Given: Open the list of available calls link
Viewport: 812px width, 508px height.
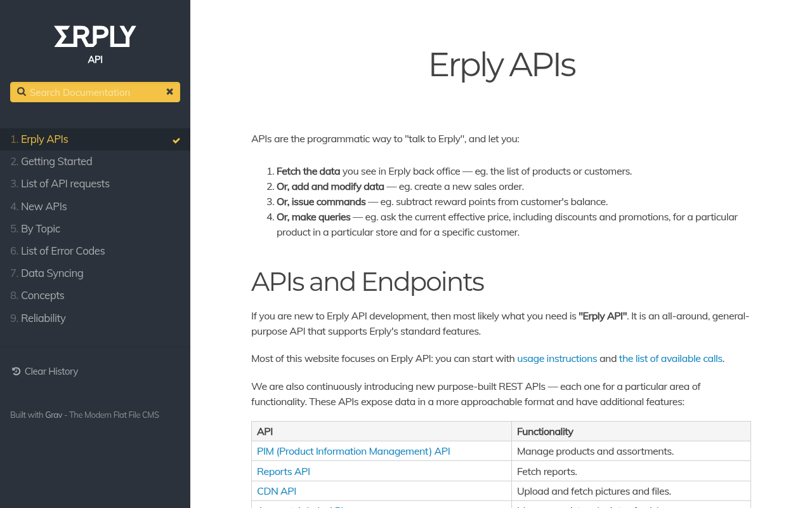Looking at the screenshot, I should tap(671, 358).
